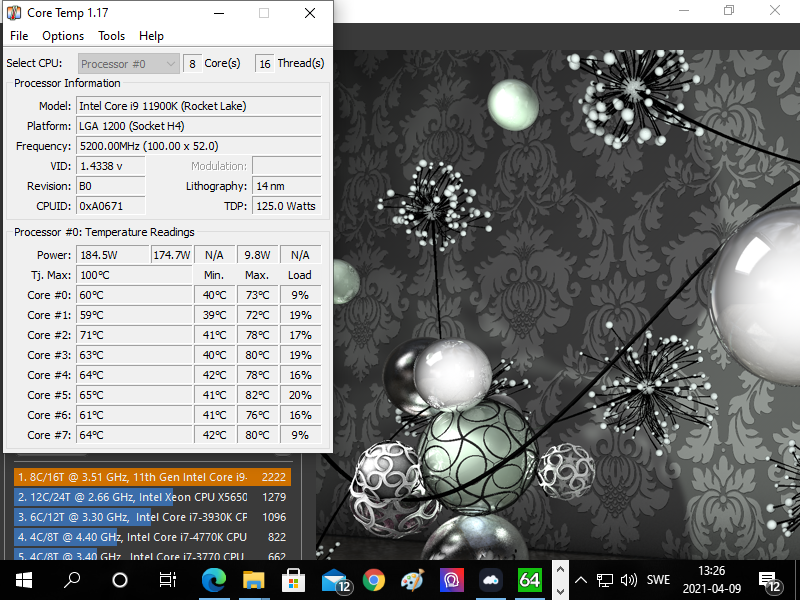Switch keyboard layout via the SWE indicator
The height and width of the screenshot is (600, 800).
pos(661,579)
